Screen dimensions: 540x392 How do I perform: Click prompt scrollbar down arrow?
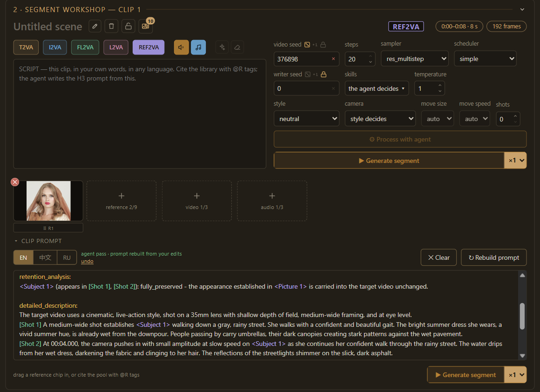522,356
